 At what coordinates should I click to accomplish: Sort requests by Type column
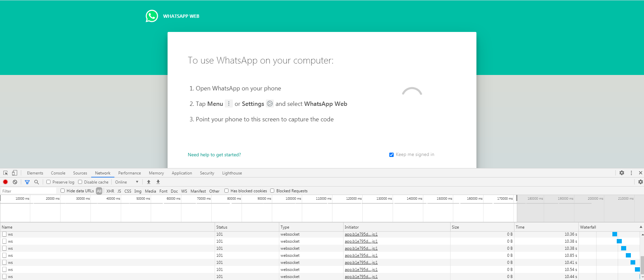[311, 227]
